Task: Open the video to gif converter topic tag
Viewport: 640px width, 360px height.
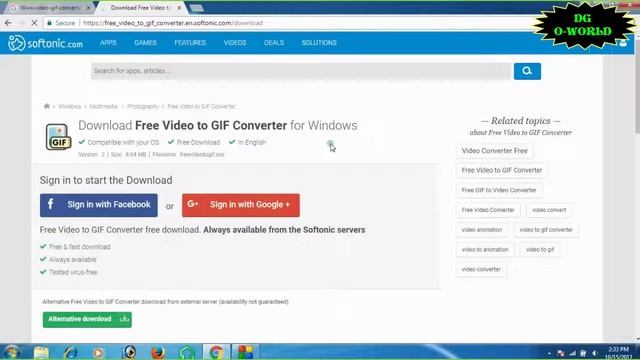Action: [546, 230]
